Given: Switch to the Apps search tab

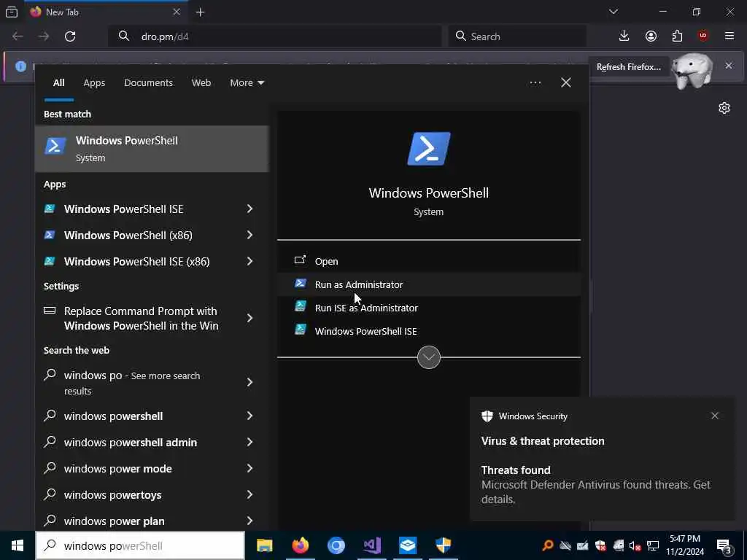Looking at the screenshot, I should tap(94, 83).
